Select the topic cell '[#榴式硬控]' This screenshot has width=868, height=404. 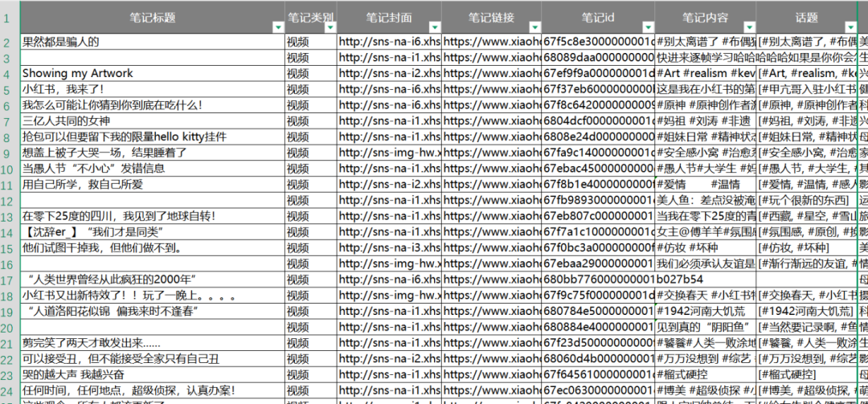click(806, 374)
